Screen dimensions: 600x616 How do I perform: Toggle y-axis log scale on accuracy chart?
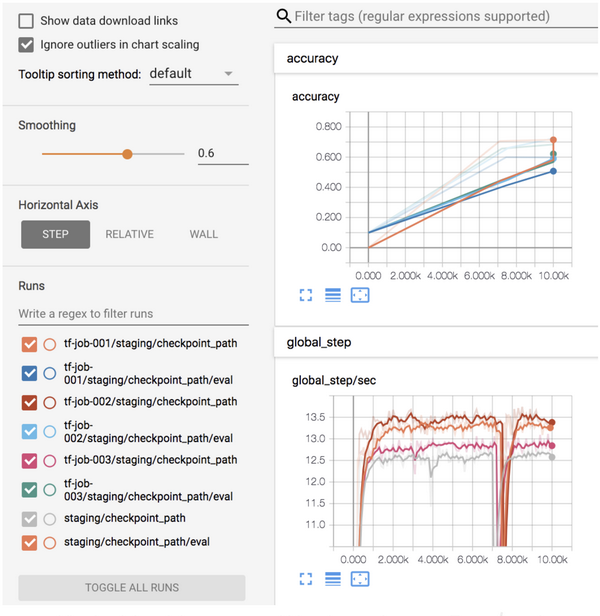point(333,295)
